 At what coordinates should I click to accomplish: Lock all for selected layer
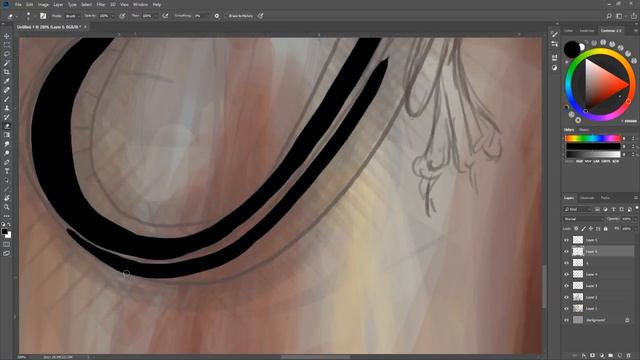(x=606, y=229)
